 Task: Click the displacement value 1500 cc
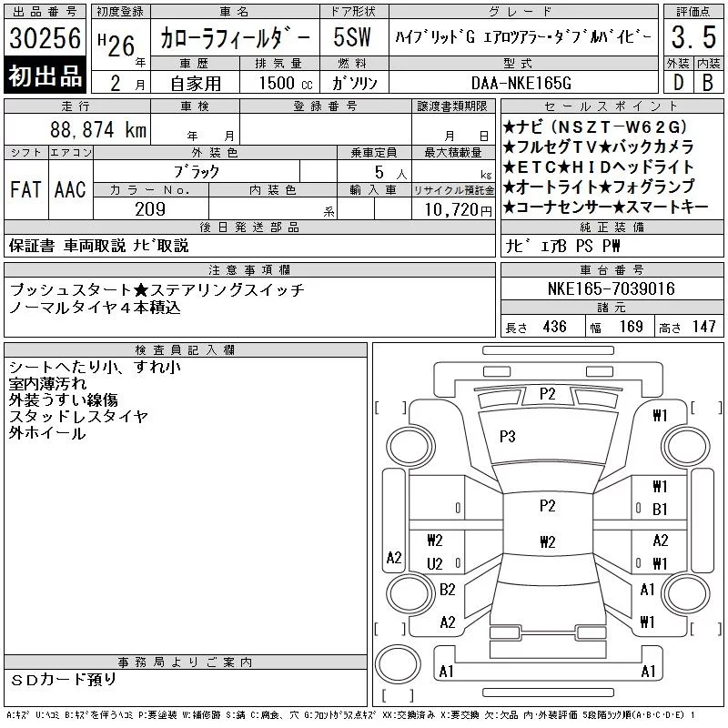tap(286, 83)
